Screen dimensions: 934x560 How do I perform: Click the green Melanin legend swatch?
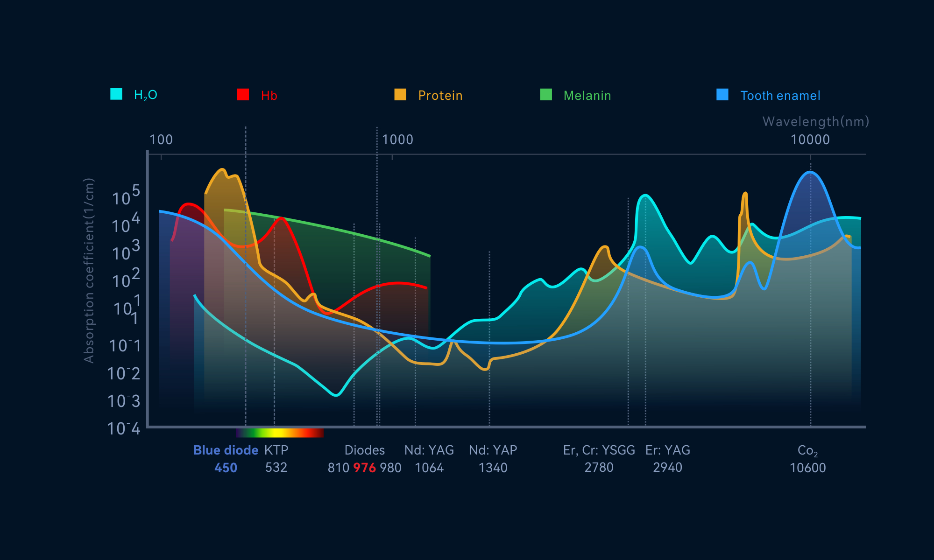(546, 95)
